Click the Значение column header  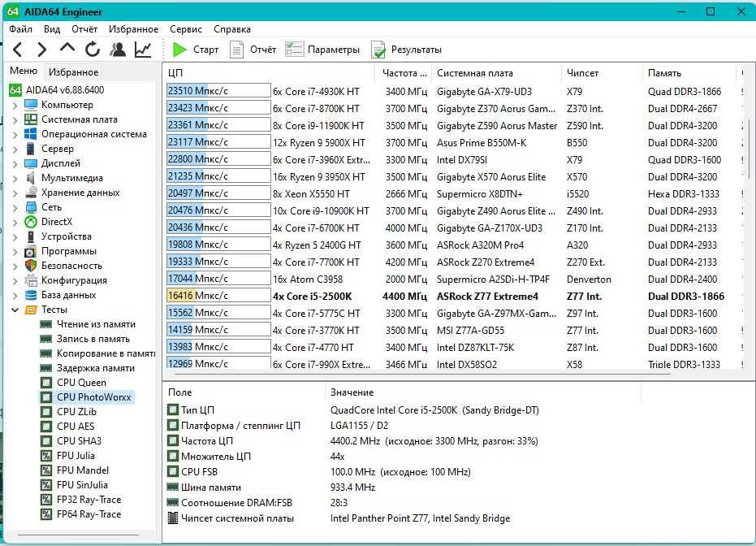(483, 392)
